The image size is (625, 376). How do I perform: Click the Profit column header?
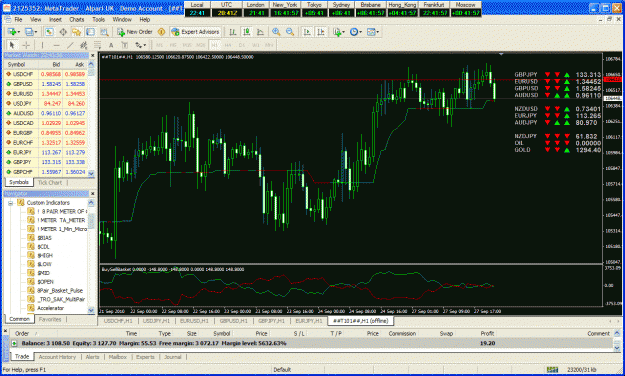pos(487,333)
